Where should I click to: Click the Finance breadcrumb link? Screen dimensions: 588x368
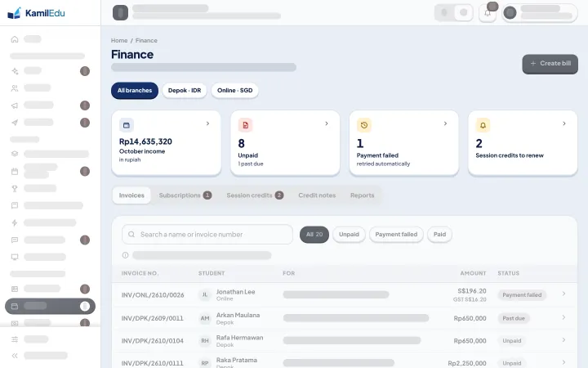coord(146,41)
